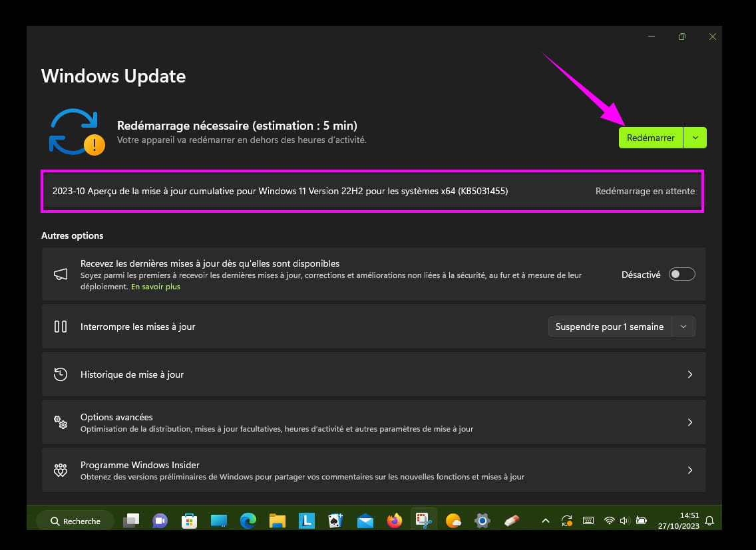Click the pause icon for Interrompre
This screenshot has height=550, width=756.
pyautogui.click(x=61, y=327)
